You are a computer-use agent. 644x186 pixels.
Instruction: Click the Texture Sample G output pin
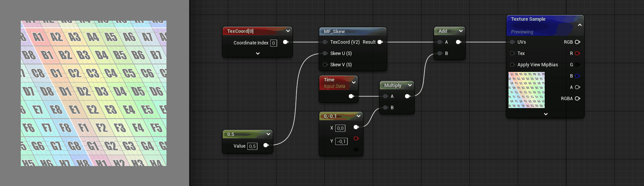click(578, 65)
